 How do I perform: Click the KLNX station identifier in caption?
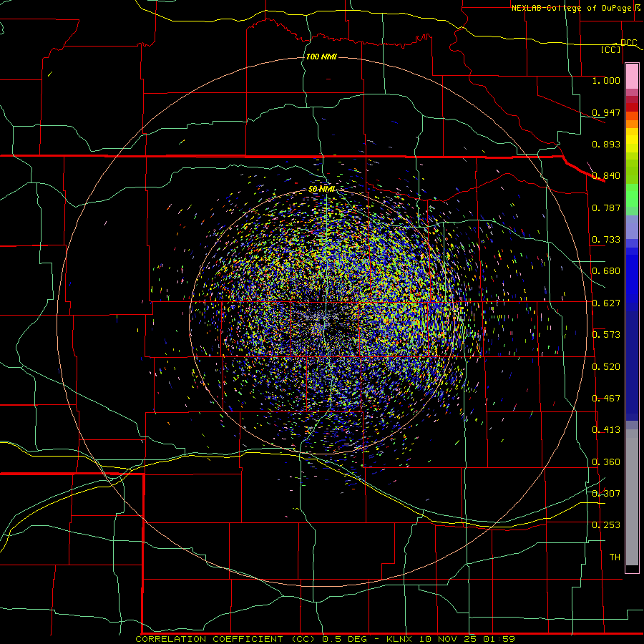(x=399, y=639)
